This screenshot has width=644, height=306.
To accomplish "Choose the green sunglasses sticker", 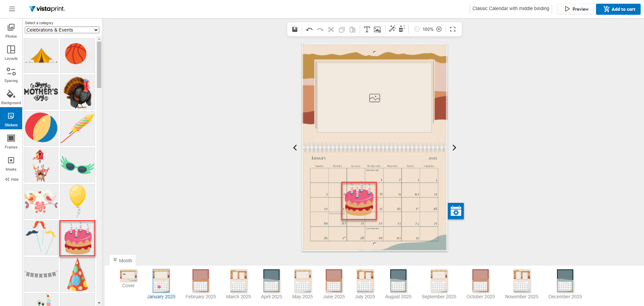I will tap(78, 165).
